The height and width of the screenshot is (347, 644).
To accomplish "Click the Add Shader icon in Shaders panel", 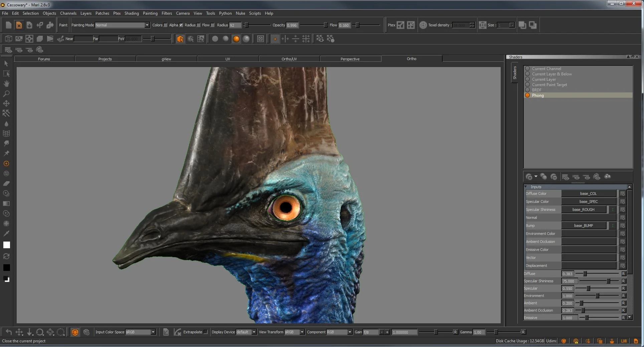I will pos(530,177).
